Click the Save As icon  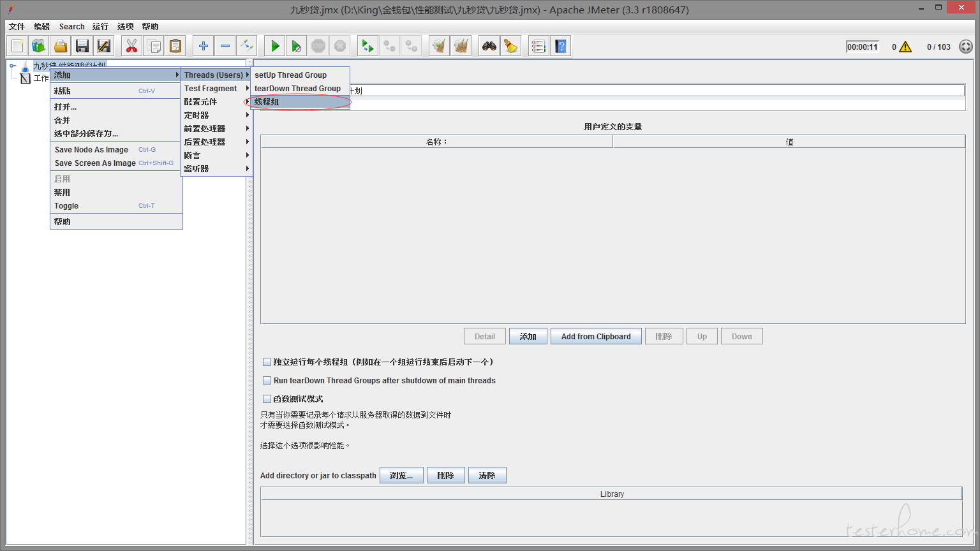[x=104, y=46]
